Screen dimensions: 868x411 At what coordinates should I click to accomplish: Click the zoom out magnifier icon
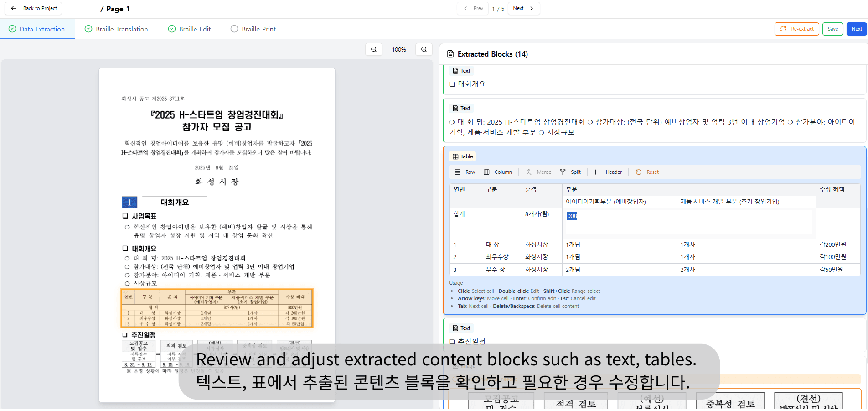(373, 49)
